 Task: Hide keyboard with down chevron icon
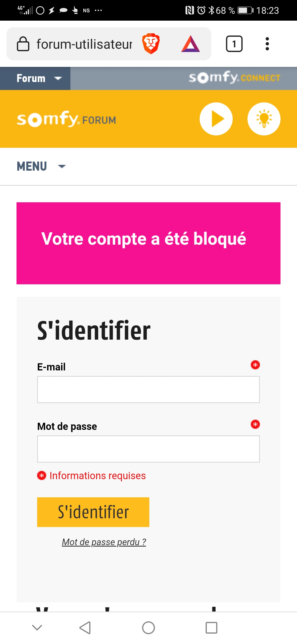[x=37, y=628]
